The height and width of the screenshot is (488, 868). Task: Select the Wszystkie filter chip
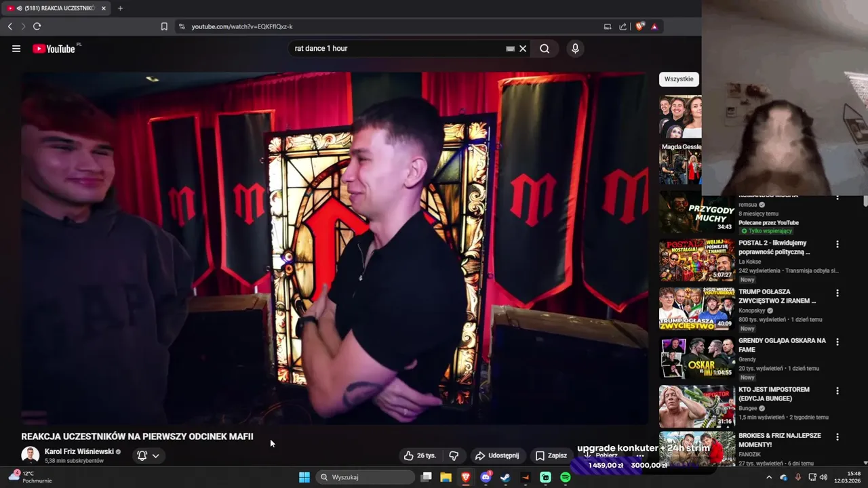[x=679, y=79]
